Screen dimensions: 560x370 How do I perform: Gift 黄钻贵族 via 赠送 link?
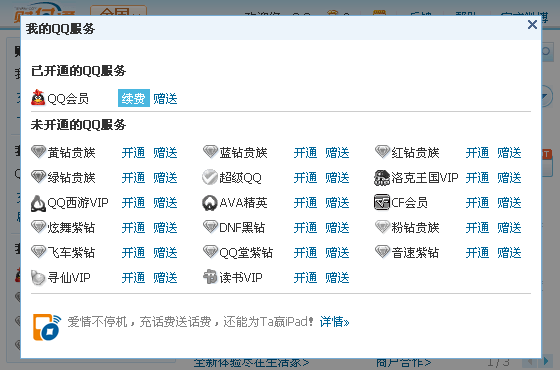[x=165, y=153]
